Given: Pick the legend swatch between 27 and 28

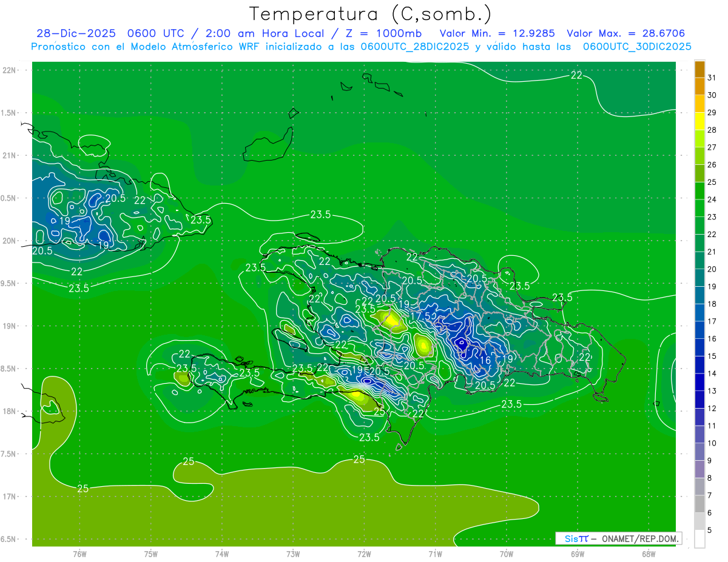Looking at the screenshot, I should (x=699, y=139).
